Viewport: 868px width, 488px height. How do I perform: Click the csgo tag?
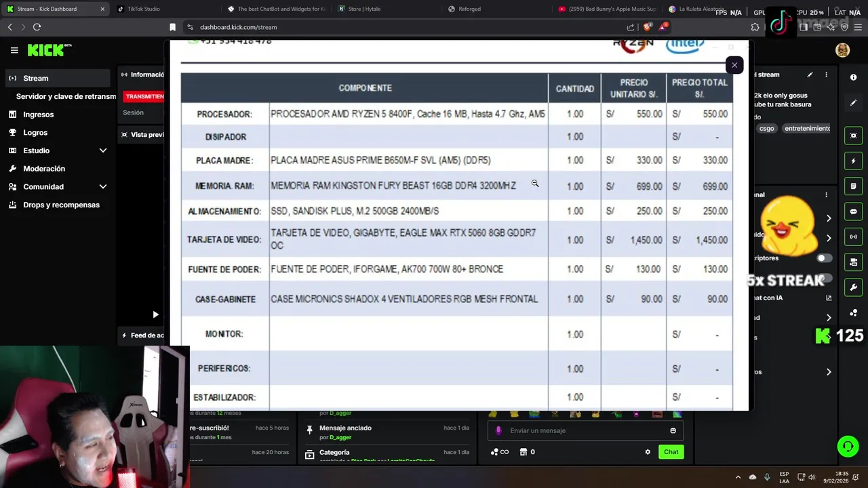pyautogui.click(x=767, y=129)
